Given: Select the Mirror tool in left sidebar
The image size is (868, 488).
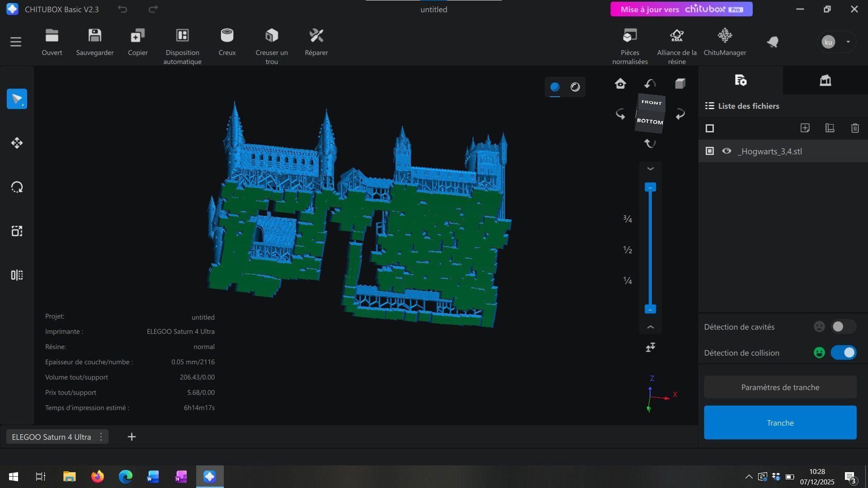Looking at the screenshot, I should tap(17, 275).
